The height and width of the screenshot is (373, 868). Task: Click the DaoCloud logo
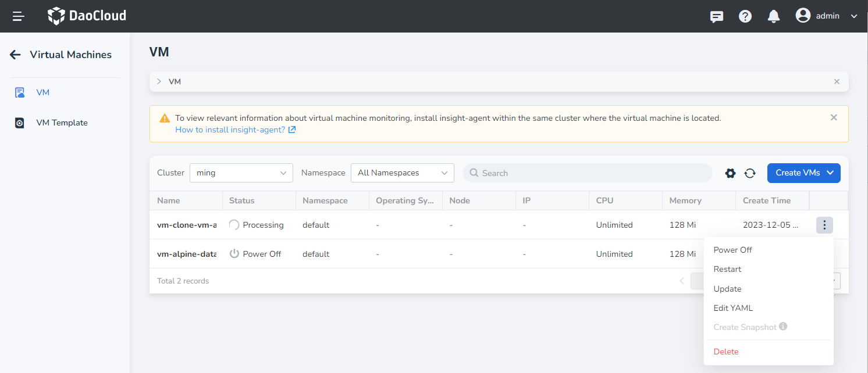(86, 16)
